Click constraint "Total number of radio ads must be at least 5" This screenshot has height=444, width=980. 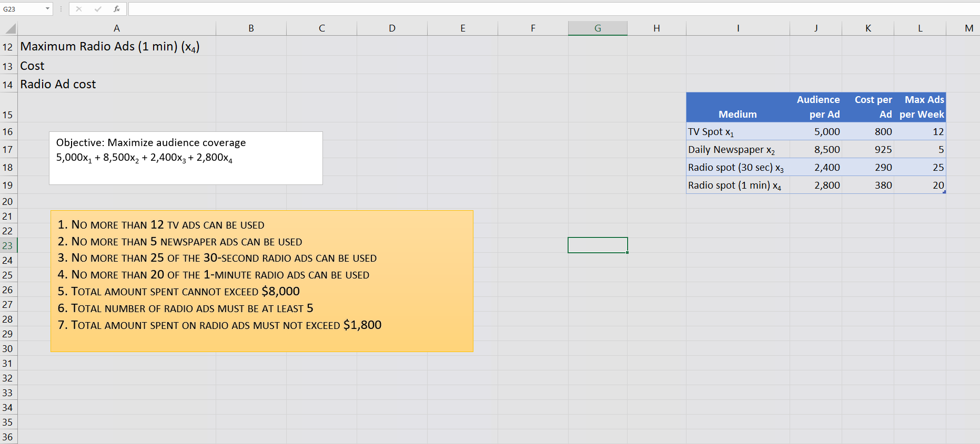tap(186, 308)
